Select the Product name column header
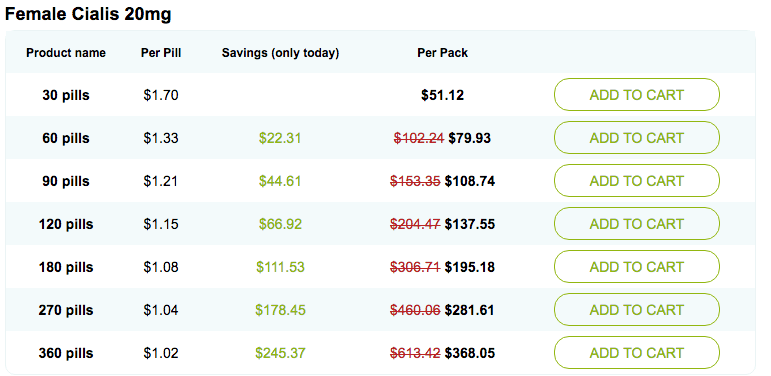771x376 pixels. (x=66, y=53)
